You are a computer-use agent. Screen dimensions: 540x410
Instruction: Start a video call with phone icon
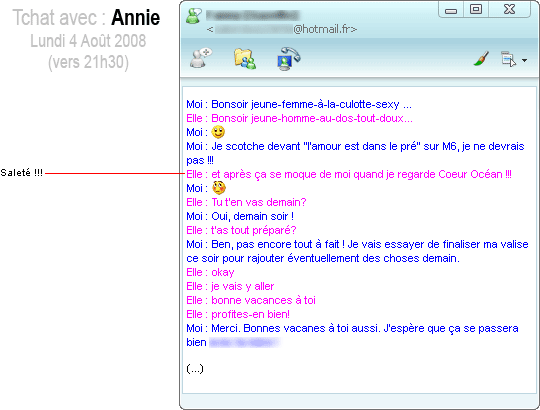tap(289, 59)
